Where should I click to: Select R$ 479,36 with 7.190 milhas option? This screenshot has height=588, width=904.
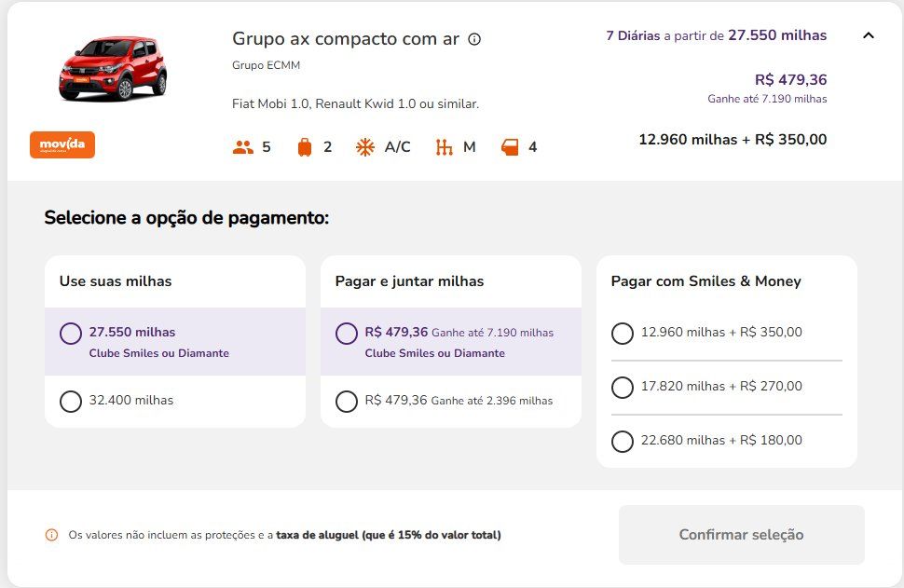pyautogui.click(x=347, y=334)
